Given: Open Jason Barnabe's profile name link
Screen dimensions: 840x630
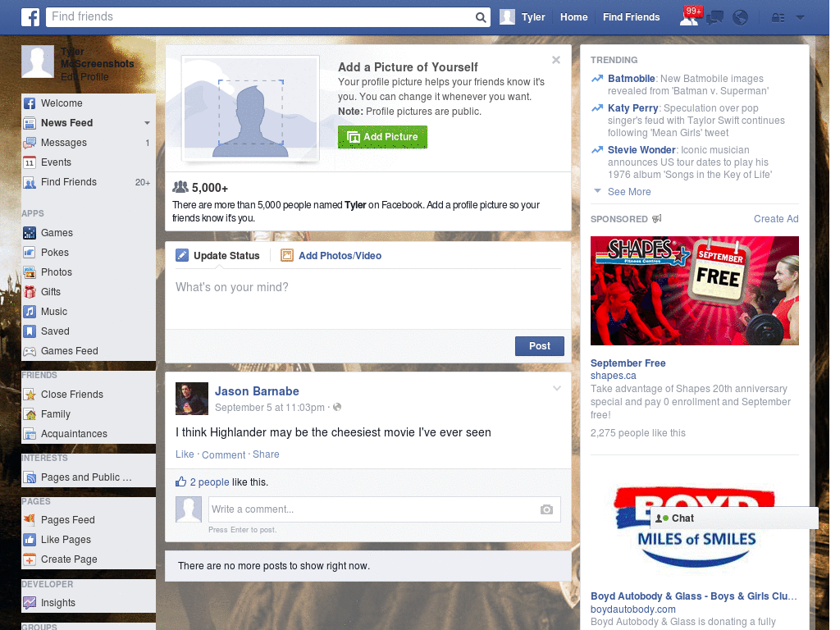Looking at the screenshot, I should pos(257,391).
